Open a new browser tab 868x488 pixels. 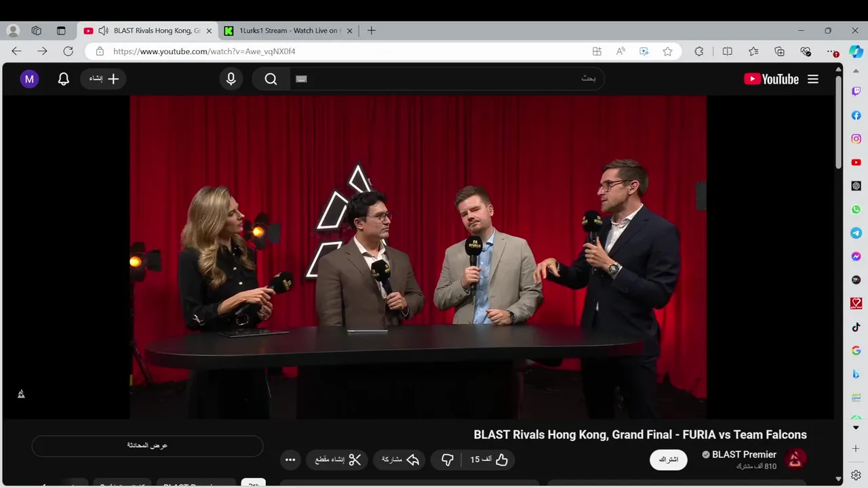371,30
